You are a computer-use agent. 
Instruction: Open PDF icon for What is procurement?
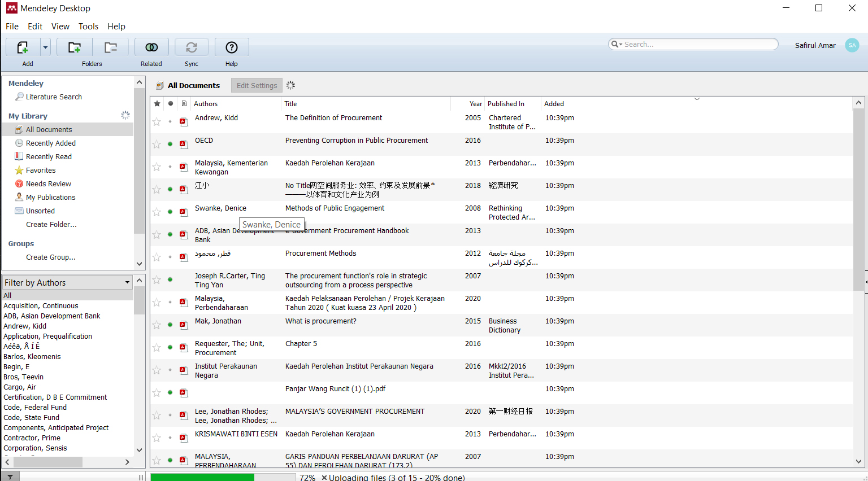(184, 325)
